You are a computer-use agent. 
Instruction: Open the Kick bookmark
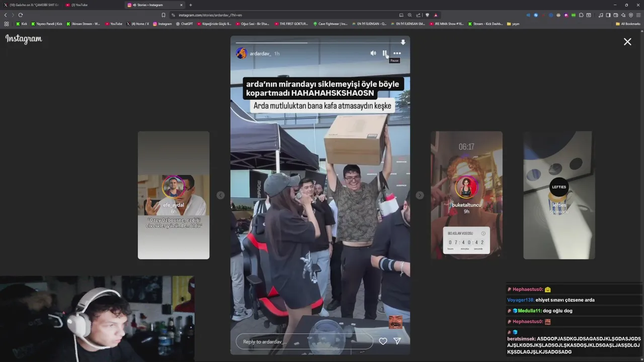point(22,24)
